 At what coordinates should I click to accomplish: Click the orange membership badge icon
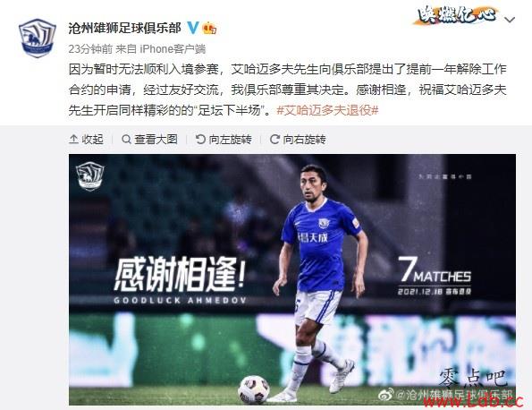coord(209,28)
